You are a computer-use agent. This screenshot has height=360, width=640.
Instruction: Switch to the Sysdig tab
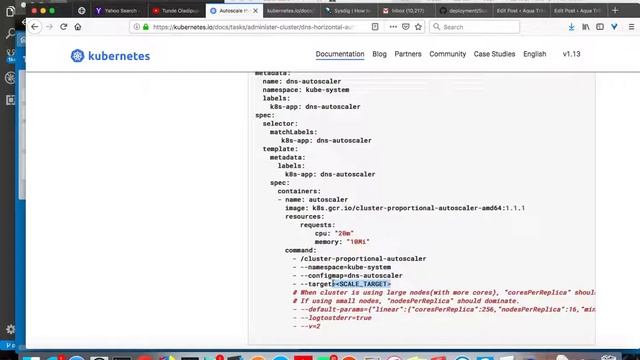(x=348, y=11)
